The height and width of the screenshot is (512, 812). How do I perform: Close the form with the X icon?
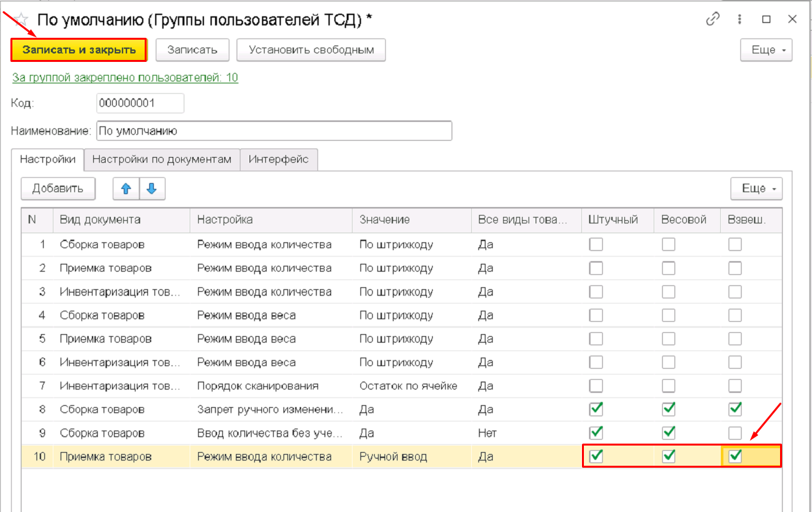[792, 20]
